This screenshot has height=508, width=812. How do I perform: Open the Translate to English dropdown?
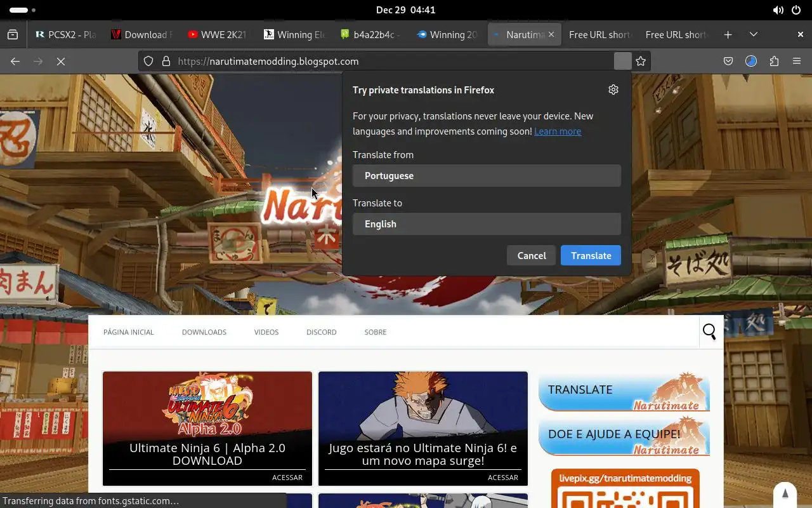tap(487, 224)
